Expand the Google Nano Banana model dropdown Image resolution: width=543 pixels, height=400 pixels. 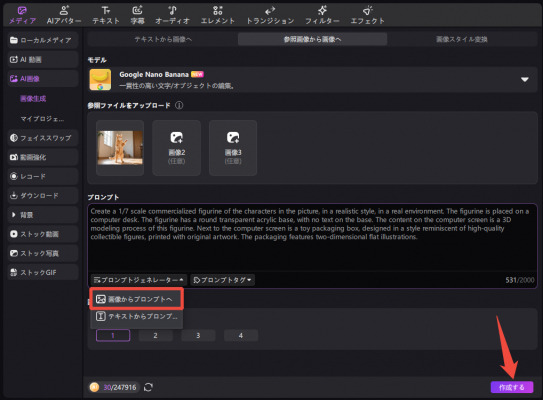pos(525,80)
